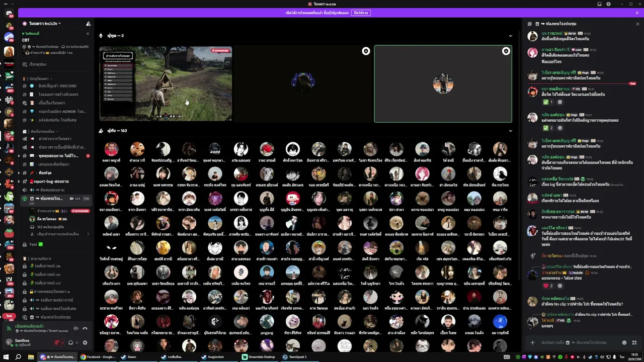644x362 pixels.
Task: Open user settings gear icon
Action: coord(85,342)
